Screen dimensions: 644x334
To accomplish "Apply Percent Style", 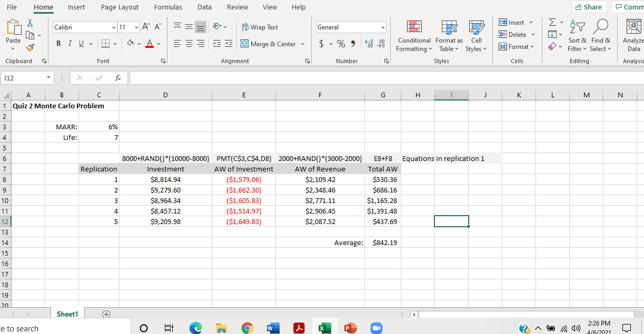I will 341,44.
